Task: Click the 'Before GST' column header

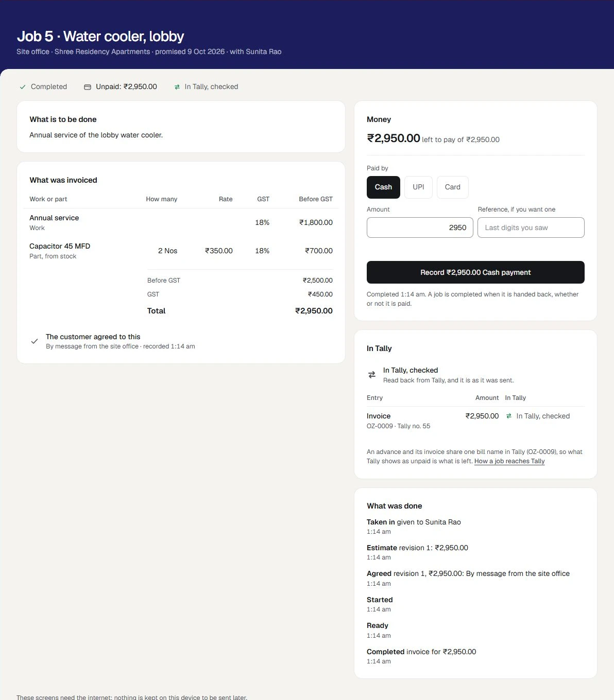Action: (x=316, y=199)
